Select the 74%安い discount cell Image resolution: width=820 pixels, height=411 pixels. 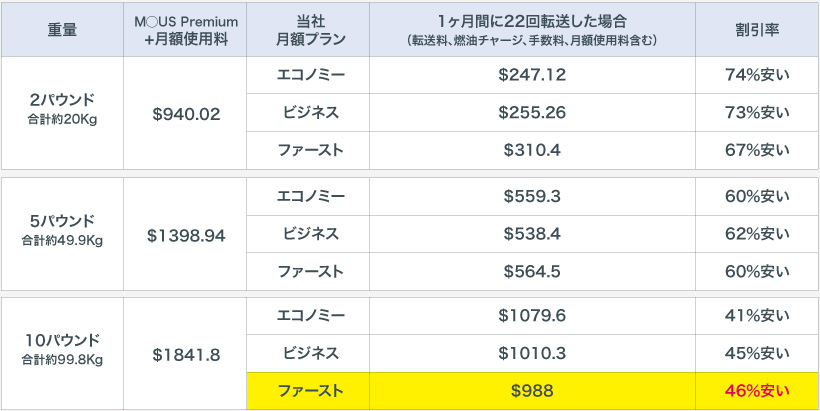point(757,76)
